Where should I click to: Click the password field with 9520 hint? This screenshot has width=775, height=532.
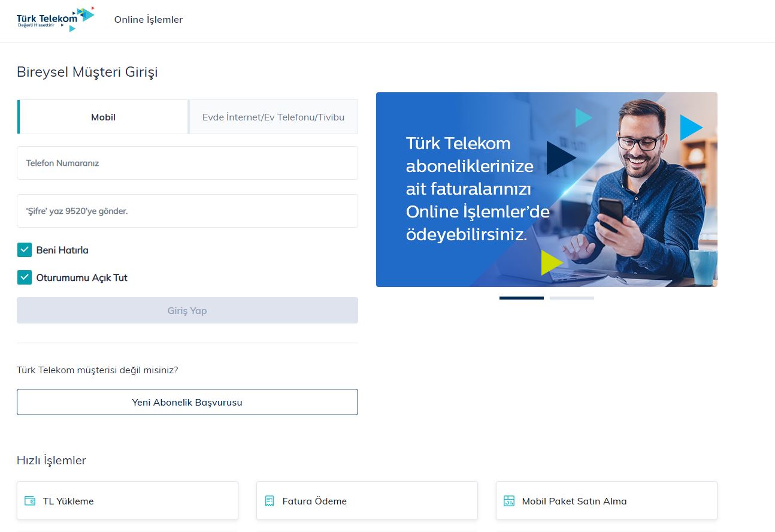pos(187,211)
